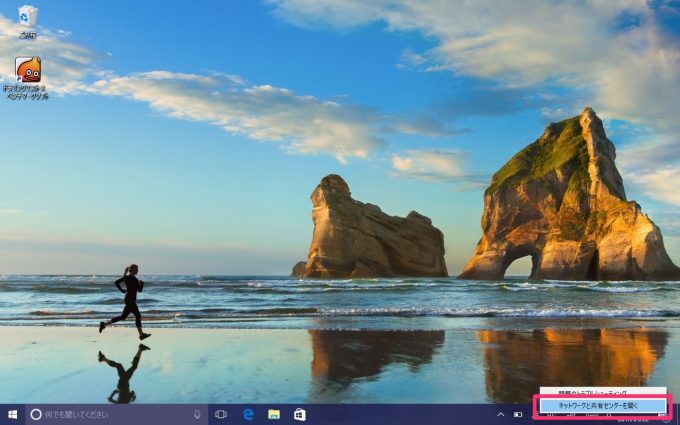The image size is (680, 425).
Task: Click the battery status tray icon
Action: click(x=518, y=415)
